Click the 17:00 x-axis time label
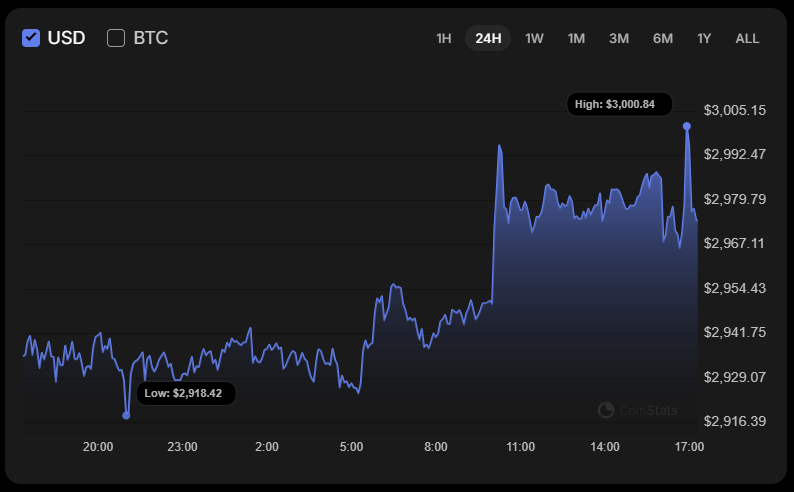 pyautogui.click(x=690, y=446)
